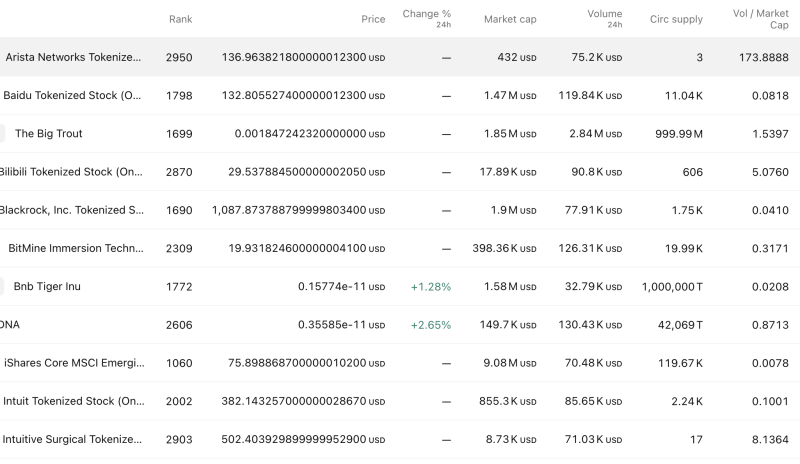Select rank value 1060
Image resolution: width=800 pixels, height=464 pixels.
click(x=179, y=363)
